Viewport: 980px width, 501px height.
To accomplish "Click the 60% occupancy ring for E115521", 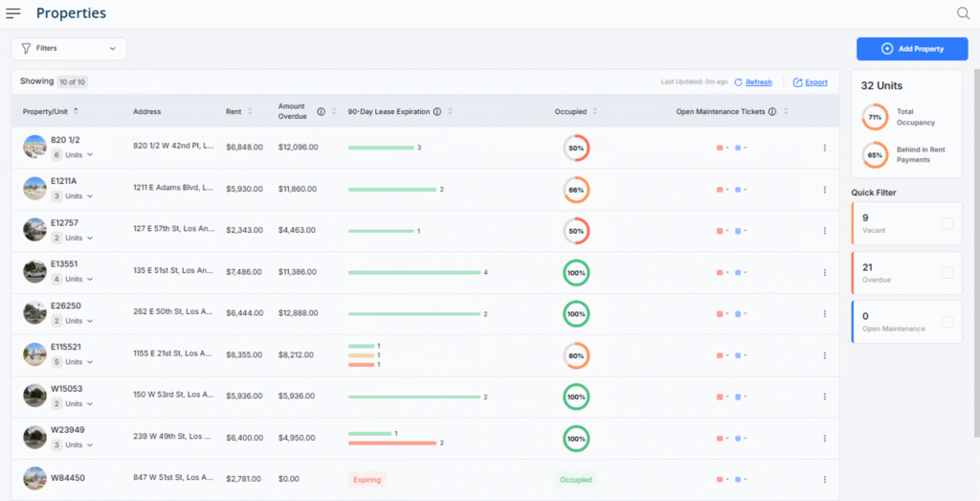I will point(576,355).
